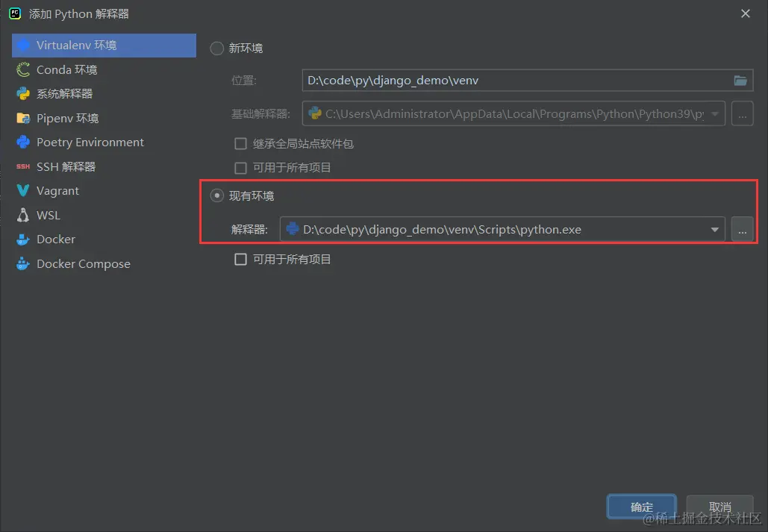The height and width of the screenshot is (532, 768).
Task: Select Conda 环境 option
Action: [104, 69]
